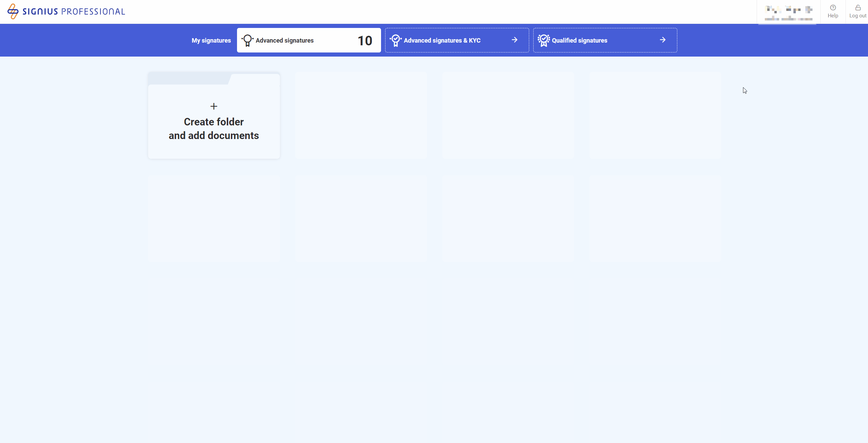Open the Qualified signatures option
The image size is (868, 443).
579,41
